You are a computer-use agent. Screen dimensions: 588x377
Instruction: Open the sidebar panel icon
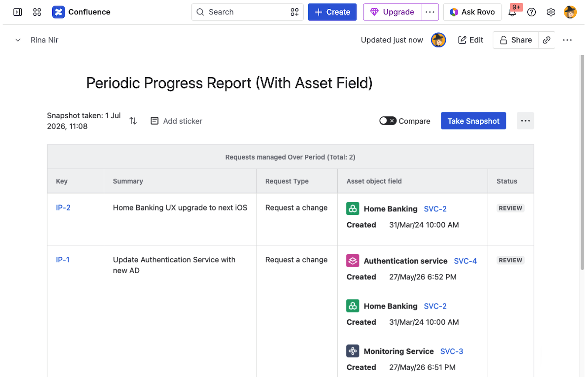tap(18, 12)
